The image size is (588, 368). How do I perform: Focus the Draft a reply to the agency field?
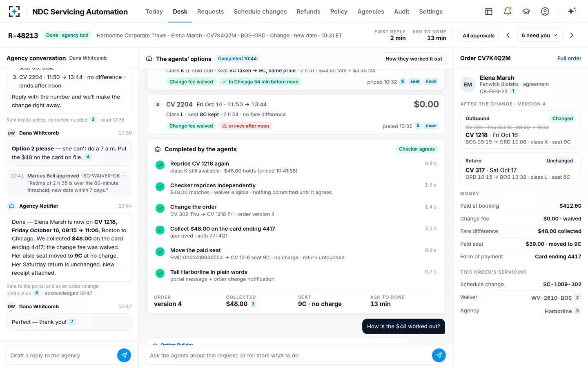61,355
